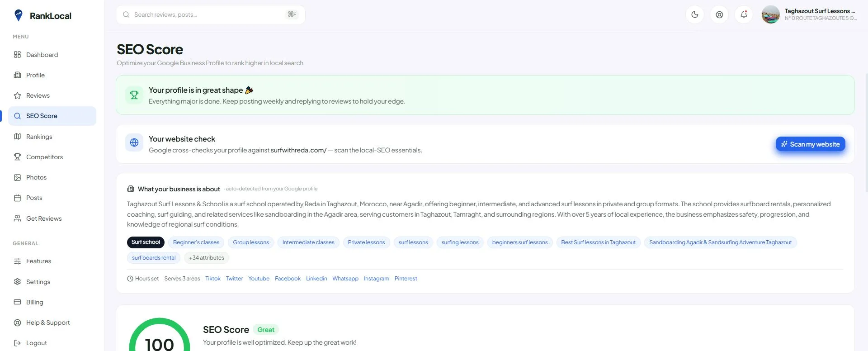
Task: Click the green trophy icon in banner
Action: coord(134,95)
